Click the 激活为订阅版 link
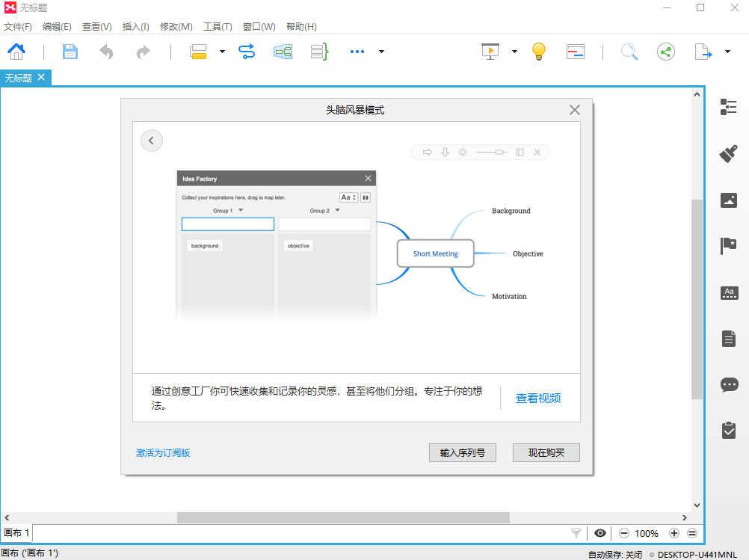Screen dimensions: 749x560 point(163,452)
